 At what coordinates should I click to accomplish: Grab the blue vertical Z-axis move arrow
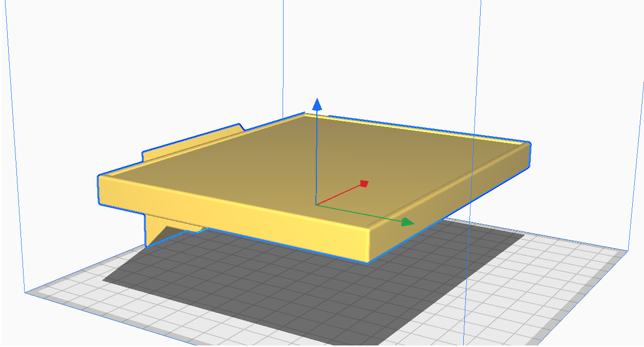click(317, 104)
